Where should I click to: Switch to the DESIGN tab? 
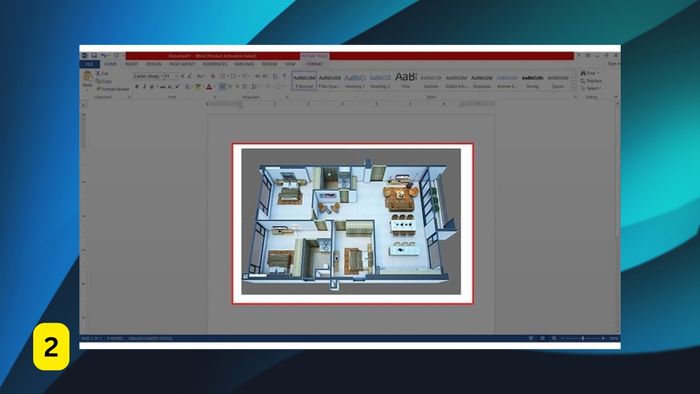154,64
